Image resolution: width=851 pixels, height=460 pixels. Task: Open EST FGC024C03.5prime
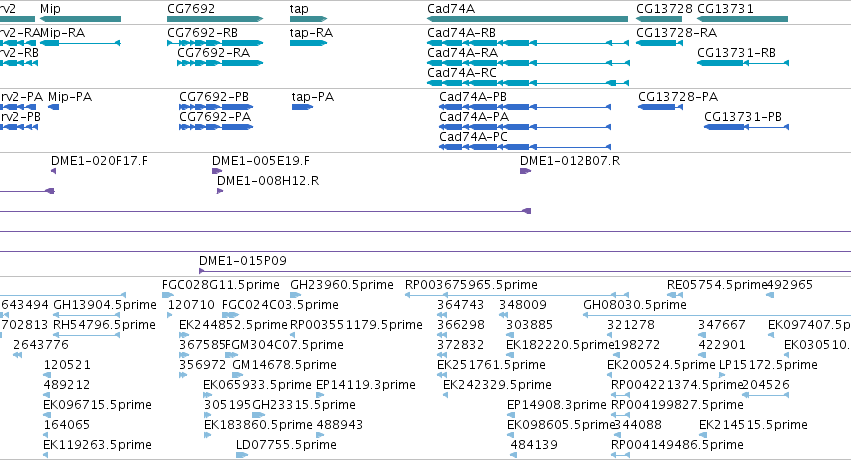pyautogui.click(x=231, y=315)
